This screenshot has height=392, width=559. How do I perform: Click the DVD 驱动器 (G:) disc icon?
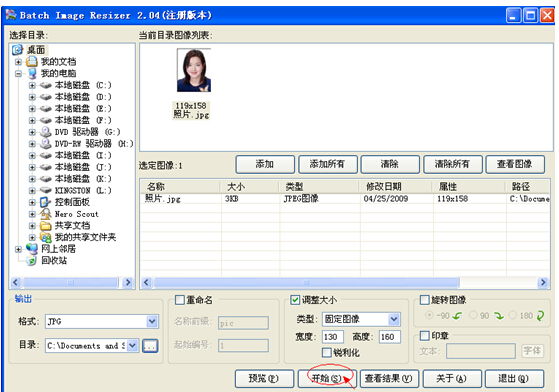point(46,132)
